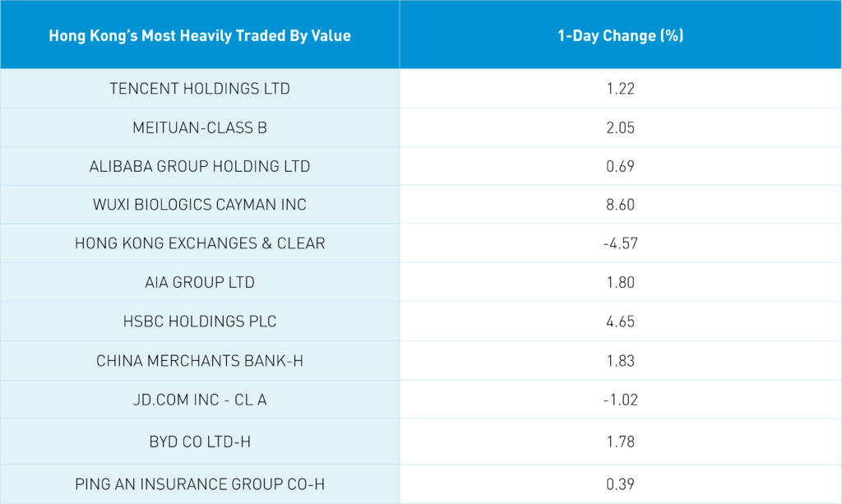This screenshot has height=504, width=842.
Task: Click the 2.05 change value
Action: pyautogui.click(x=620, y=127)
